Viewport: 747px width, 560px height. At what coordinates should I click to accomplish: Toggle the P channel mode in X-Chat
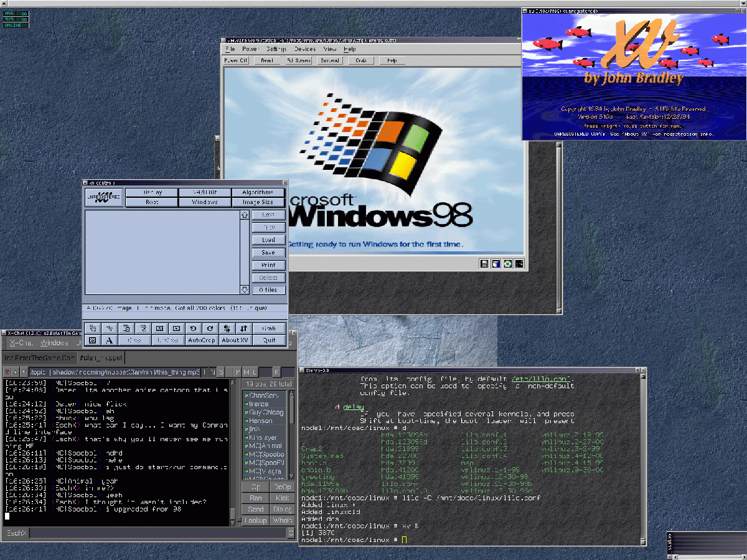(237, 371)
